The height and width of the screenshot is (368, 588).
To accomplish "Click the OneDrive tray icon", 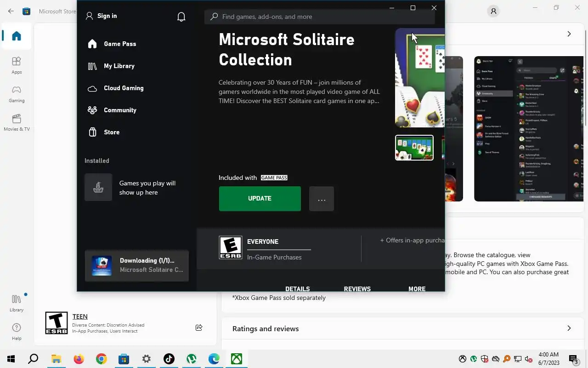I will [496, 359].
